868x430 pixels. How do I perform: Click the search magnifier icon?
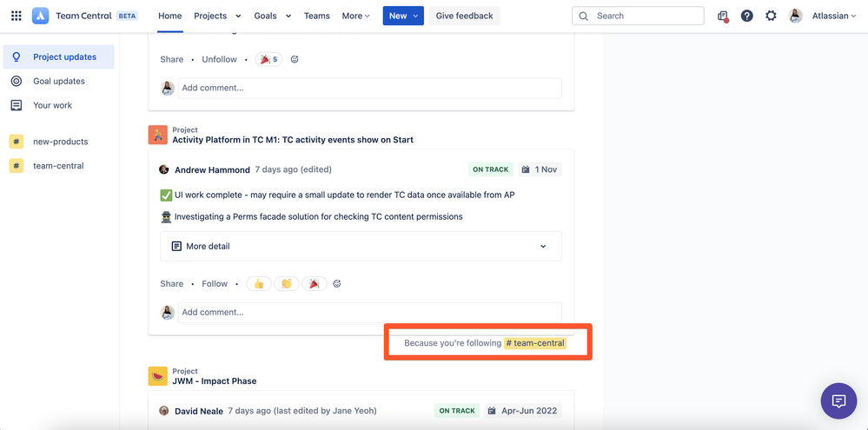point(584,16)
